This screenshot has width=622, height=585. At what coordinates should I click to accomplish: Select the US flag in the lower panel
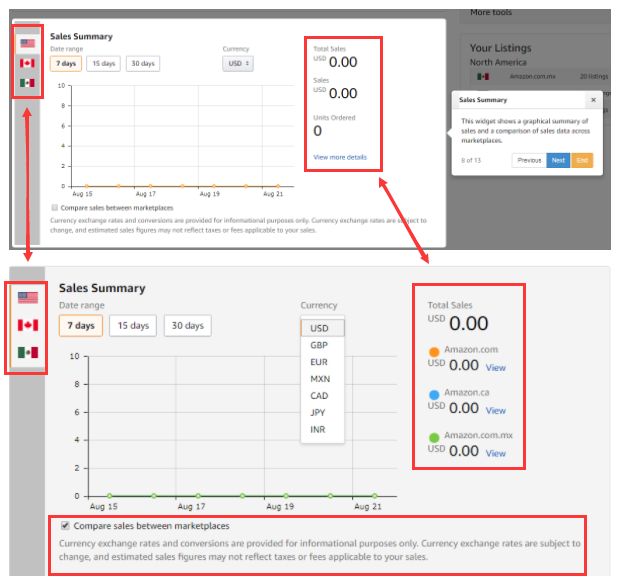tap(28, 297)
